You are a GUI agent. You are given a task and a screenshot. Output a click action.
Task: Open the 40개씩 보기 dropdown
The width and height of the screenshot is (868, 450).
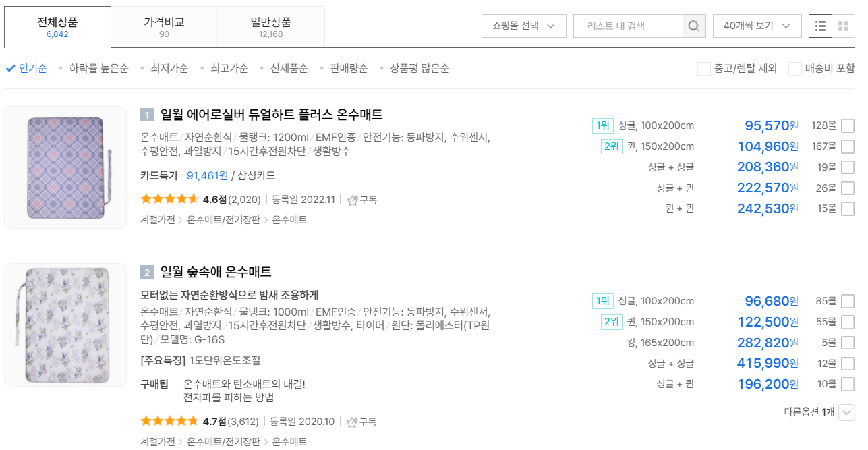pos(757,25)
